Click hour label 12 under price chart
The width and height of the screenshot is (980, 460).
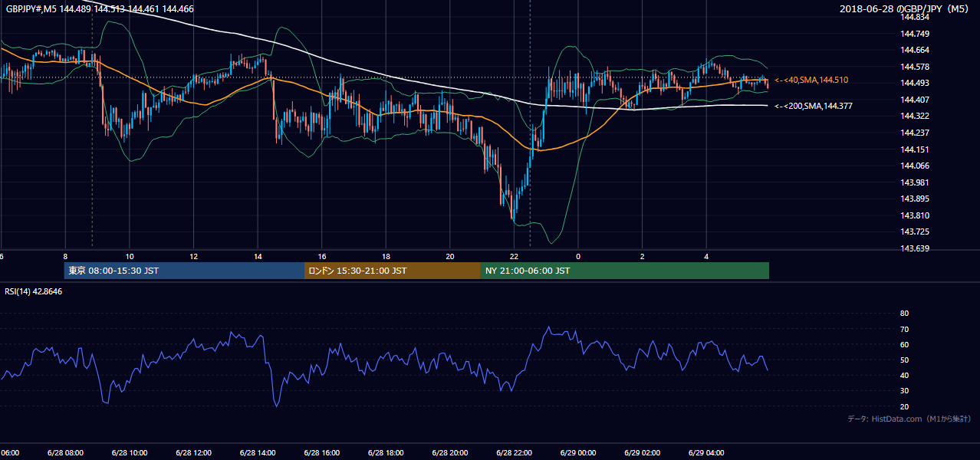pyautogui.click(x=193, y=257)
